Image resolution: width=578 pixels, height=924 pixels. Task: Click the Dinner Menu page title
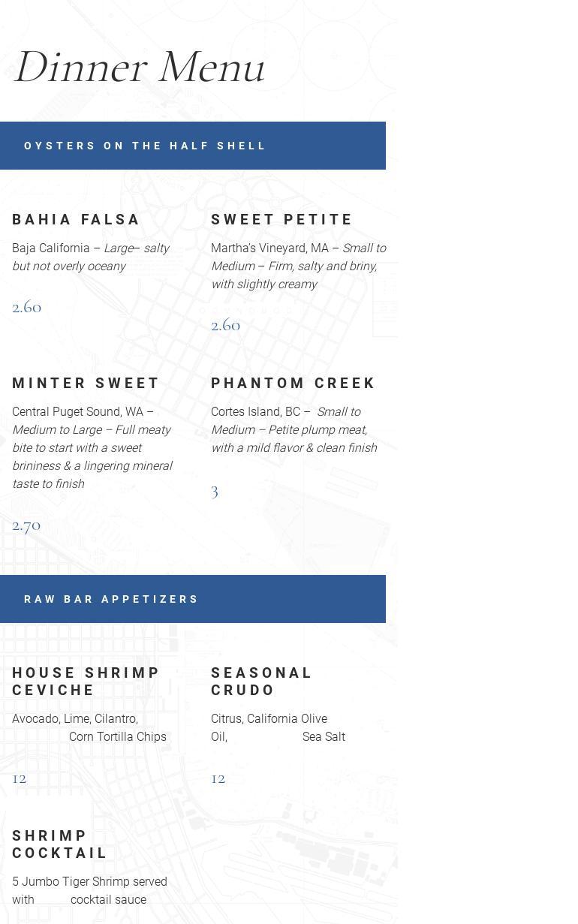(x=140, y=68)
